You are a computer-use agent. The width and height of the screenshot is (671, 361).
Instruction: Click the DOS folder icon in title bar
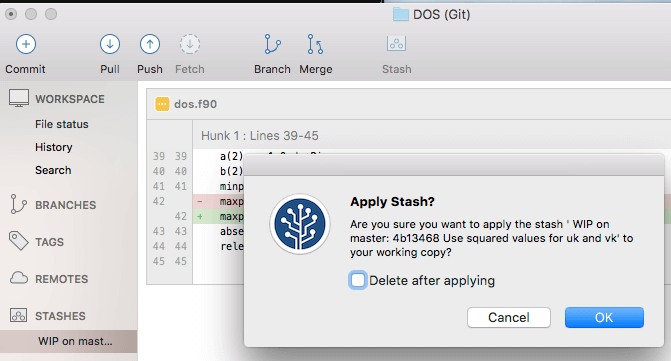coord(401,15)
